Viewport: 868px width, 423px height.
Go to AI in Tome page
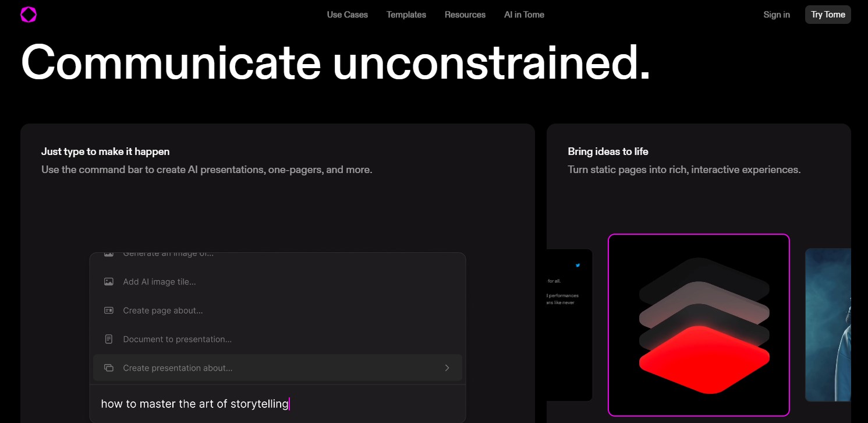click(524, 15)
